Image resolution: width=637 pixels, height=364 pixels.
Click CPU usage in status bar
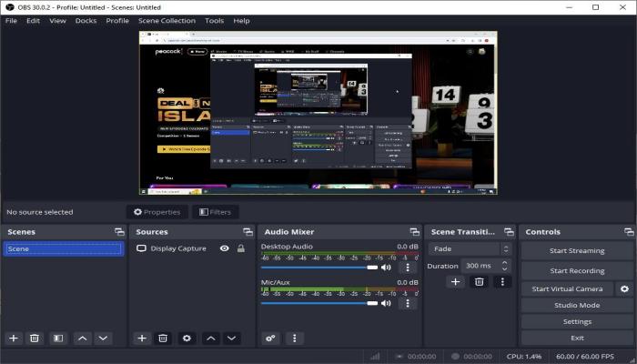(524, 357)
